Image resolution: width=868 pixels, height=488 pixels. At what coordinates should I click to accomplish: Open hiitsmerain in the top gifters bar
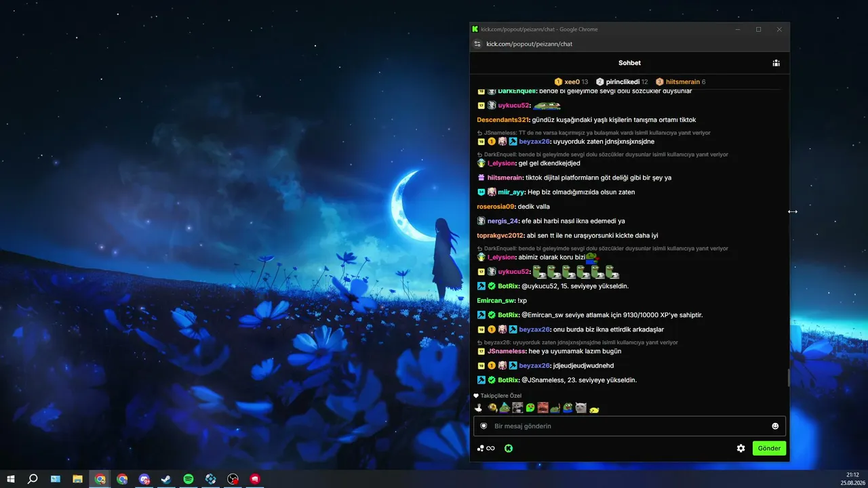click(680, 82)
